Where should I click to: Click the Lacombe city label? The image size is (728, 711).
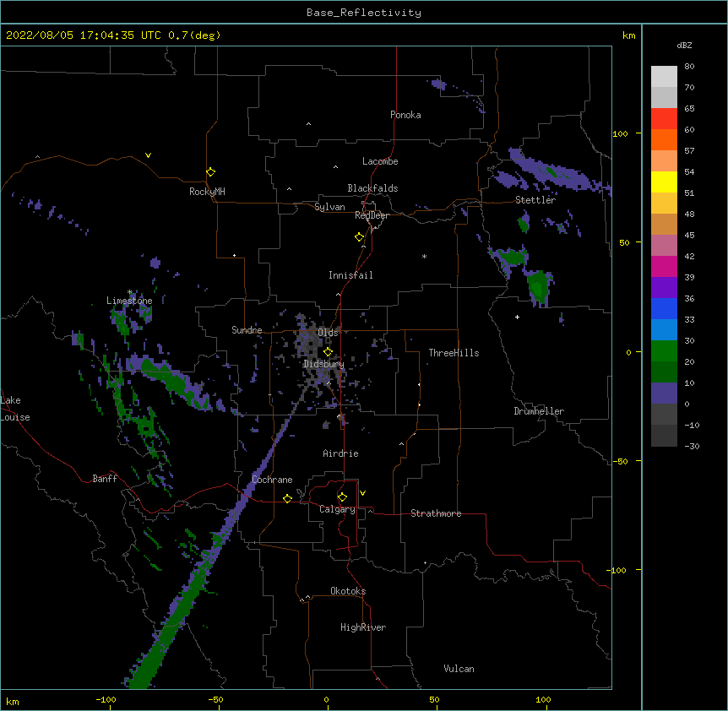click(380, 161)
